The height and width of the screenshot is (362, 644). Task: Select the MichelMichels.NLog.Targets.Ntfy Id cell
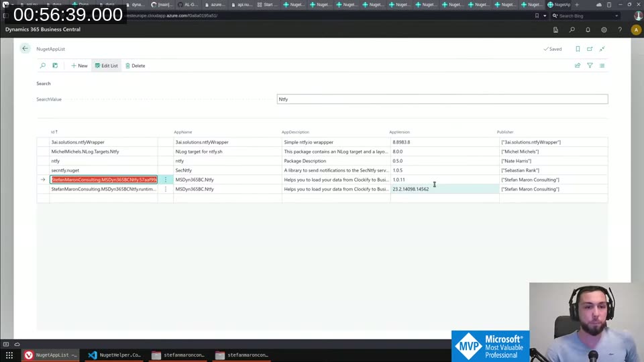(x=103, y=152)
